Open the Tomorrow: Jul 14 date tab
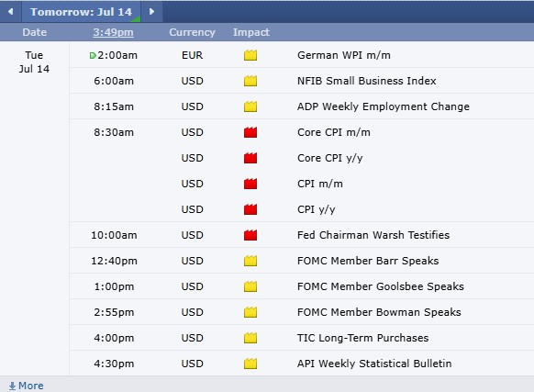 pyautogui.click(x=81, y=12)
